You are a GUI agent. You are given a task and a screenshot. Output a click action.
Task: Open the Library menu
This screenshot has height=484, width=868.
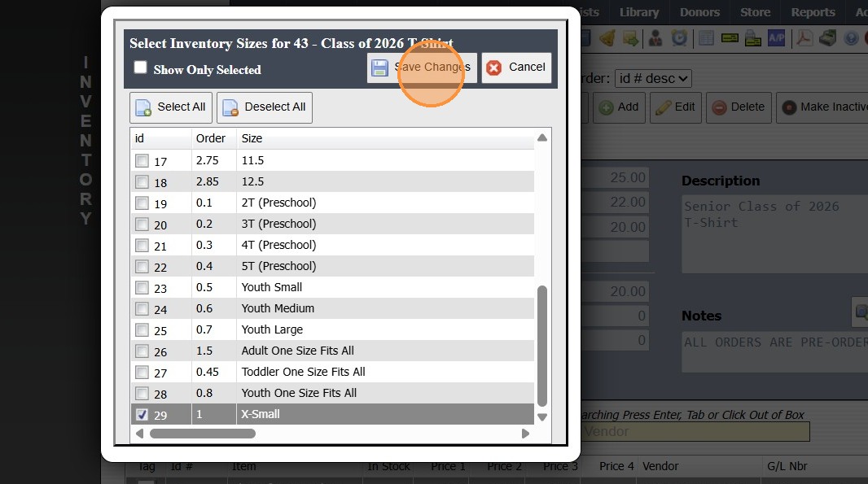point(639,12)
